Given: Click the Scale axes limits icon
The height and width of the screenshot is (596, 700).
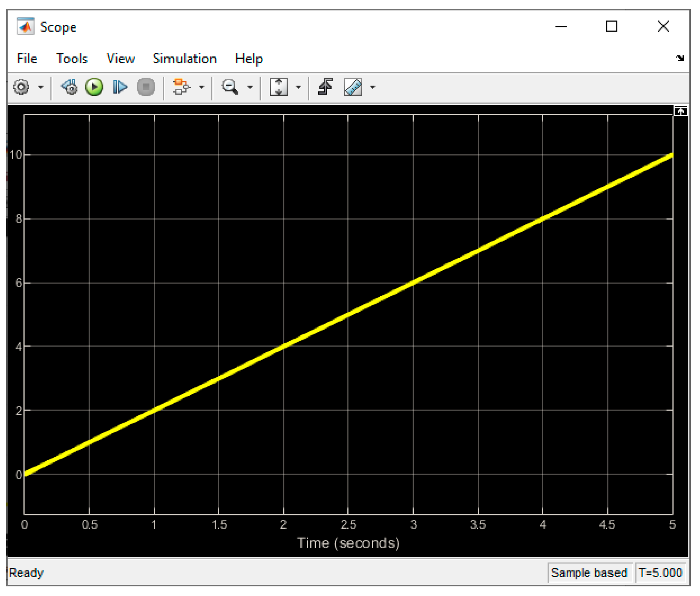Looking at the screenshot, I should click(x=278, y=87).
